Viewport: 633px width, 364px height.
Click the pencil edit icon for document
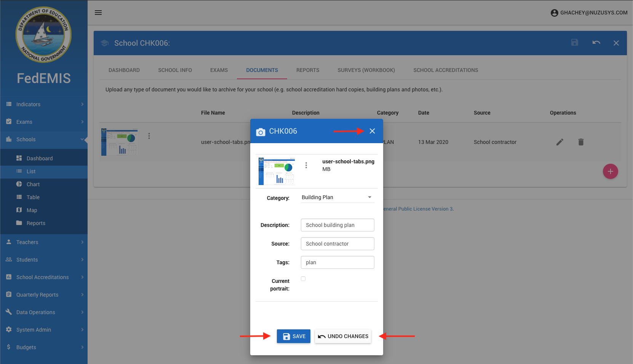[559, 142]
